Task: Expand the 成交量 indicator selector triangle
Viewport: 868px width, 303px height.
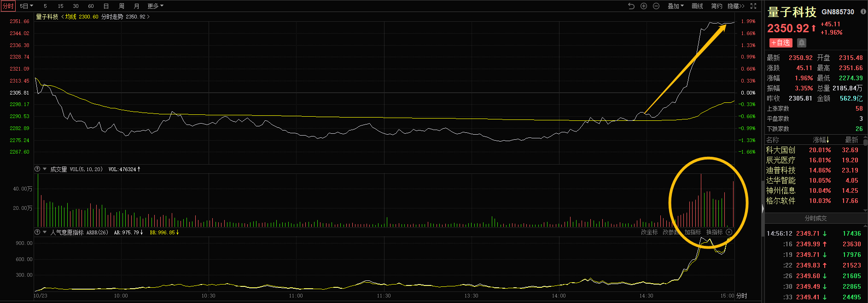Action: click(45, 169)
